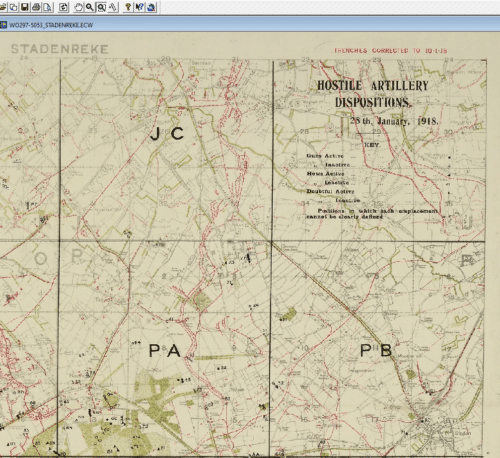Click the PB grid square label

point(376,350)
